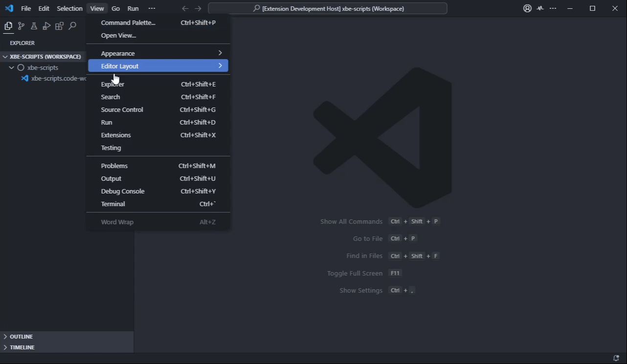Open the Source Control branch icon
627x364 pixels.
tap(21, 26)
